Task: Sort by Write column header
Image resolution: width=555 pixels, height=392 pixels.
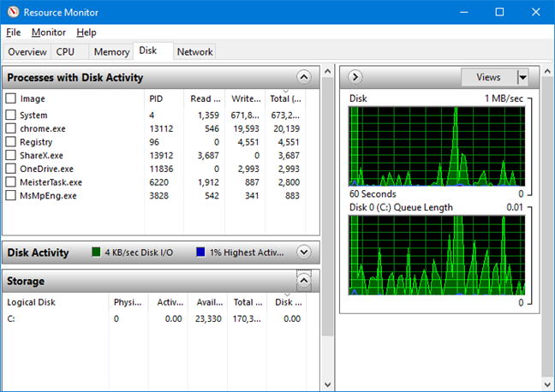Action: tap(245, 98)
